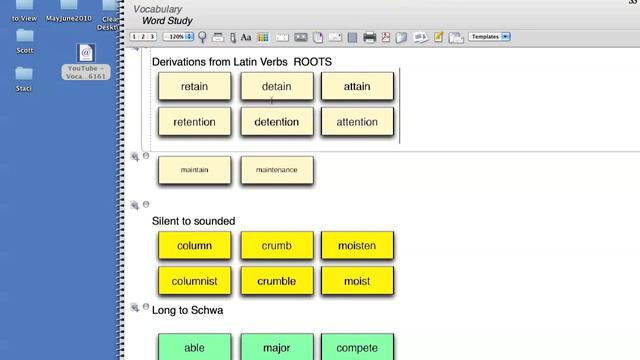Select the green able card

click(x=195, y=347)
